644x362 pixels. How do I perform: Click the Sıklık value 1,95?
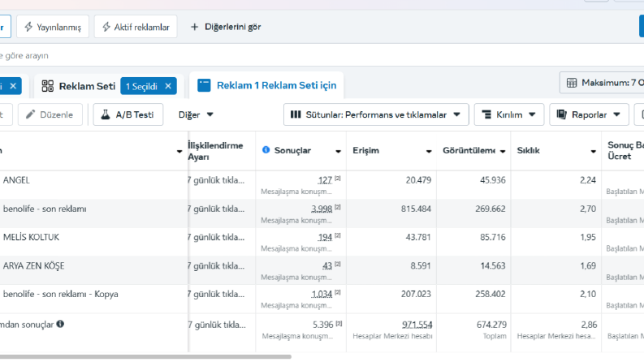(x=588, y=237)
